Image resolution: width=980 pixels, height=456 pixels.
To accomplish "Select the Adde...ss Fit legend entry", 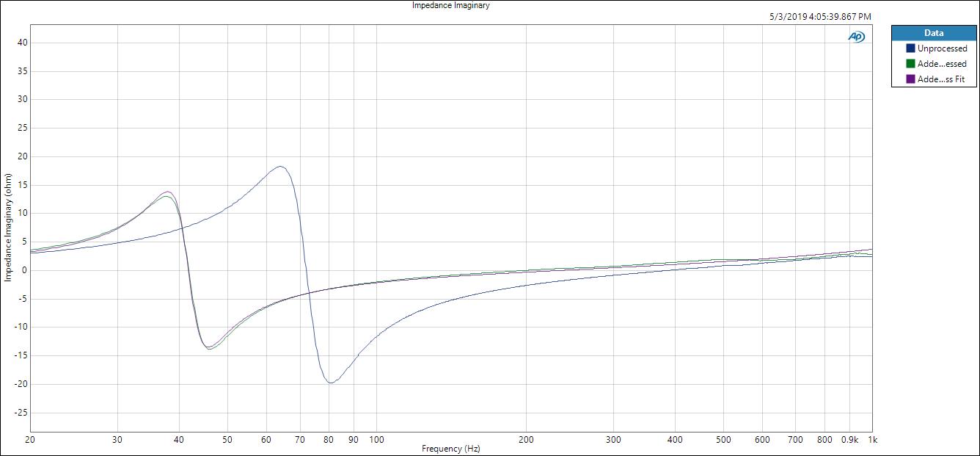I will coord(935,79).
